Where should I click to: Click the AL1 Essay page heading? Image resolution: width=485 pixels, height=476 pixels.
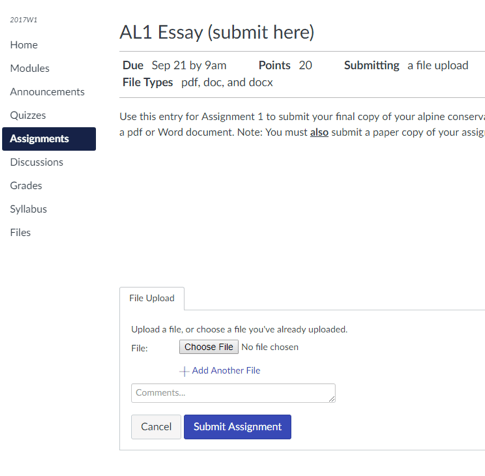217,32
